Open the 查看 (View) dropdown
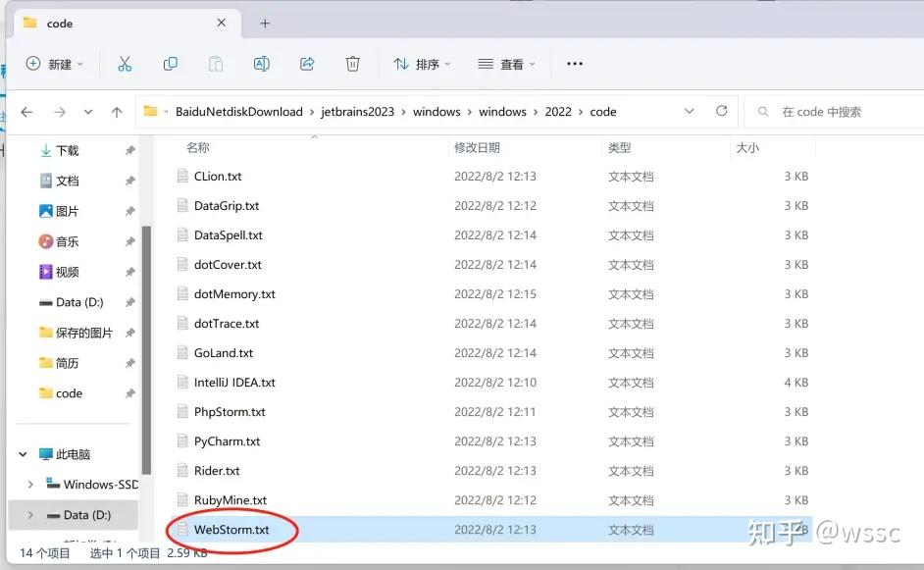The height and width of the screenshot is (570, 924). pyautogui.click(x=506, y=64)
